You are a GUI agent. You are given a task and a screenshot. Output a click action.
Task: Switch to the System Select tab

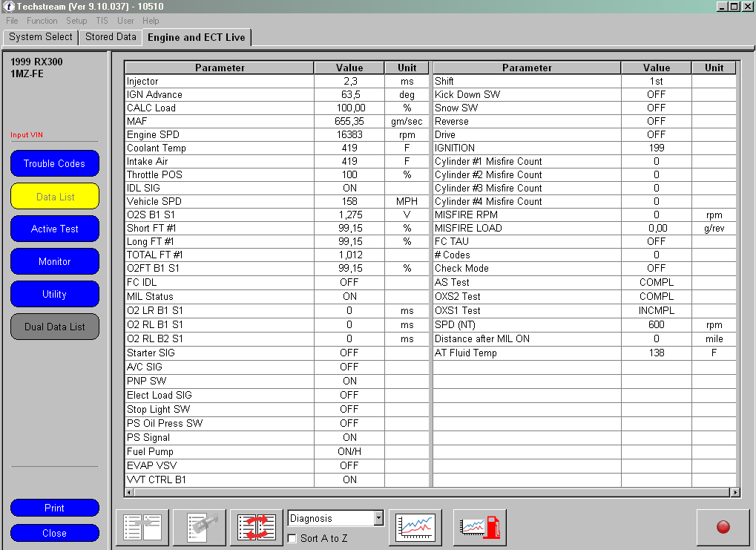click(x=41, y=36)
